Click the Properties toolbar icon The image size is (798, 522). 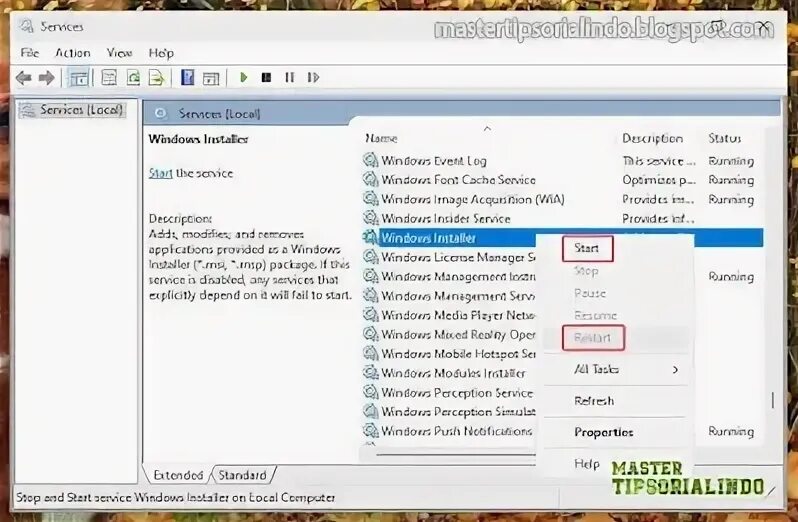tap(108, 78)
